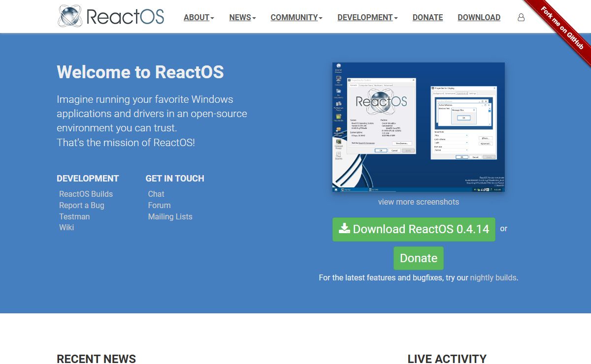The image size is (591, 364).
Task: Open the Chat link
Action: 156,194
